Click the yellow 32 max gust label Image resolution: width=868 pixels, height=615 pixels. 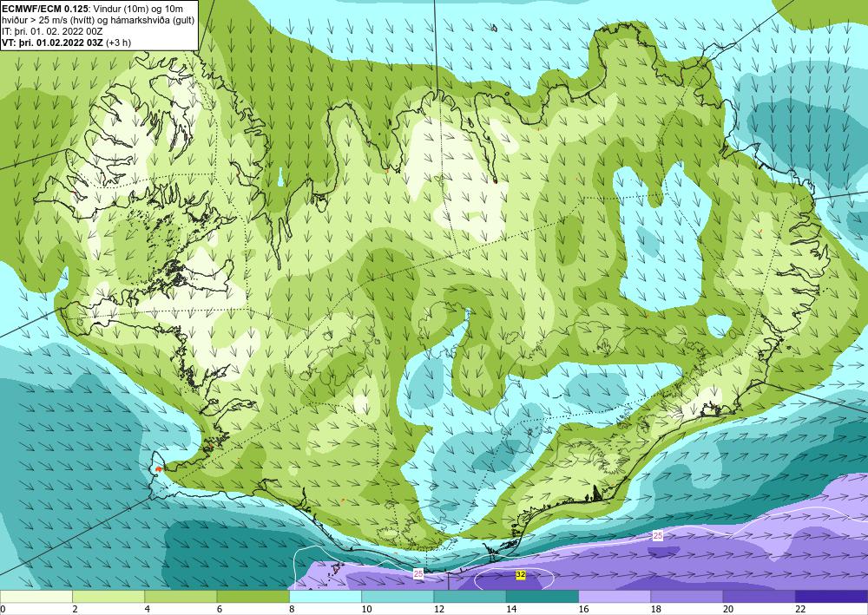520,575
